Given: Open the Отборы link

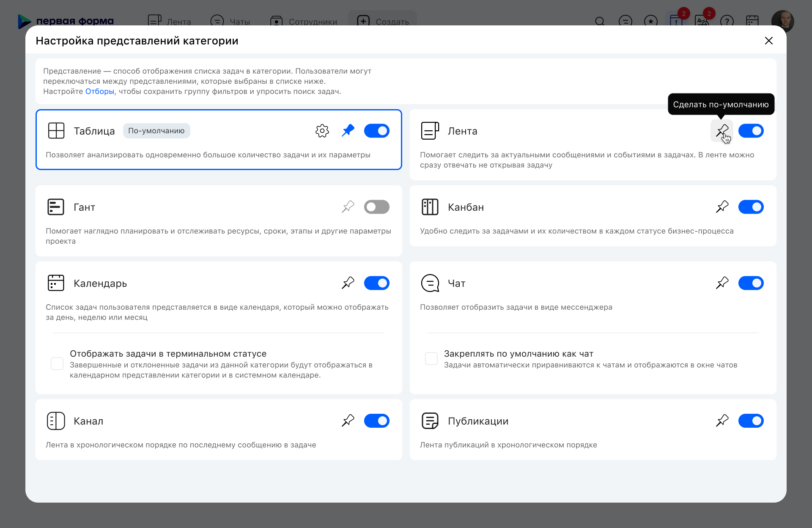Looking at the screenshot, I should (x=100, y=91).
